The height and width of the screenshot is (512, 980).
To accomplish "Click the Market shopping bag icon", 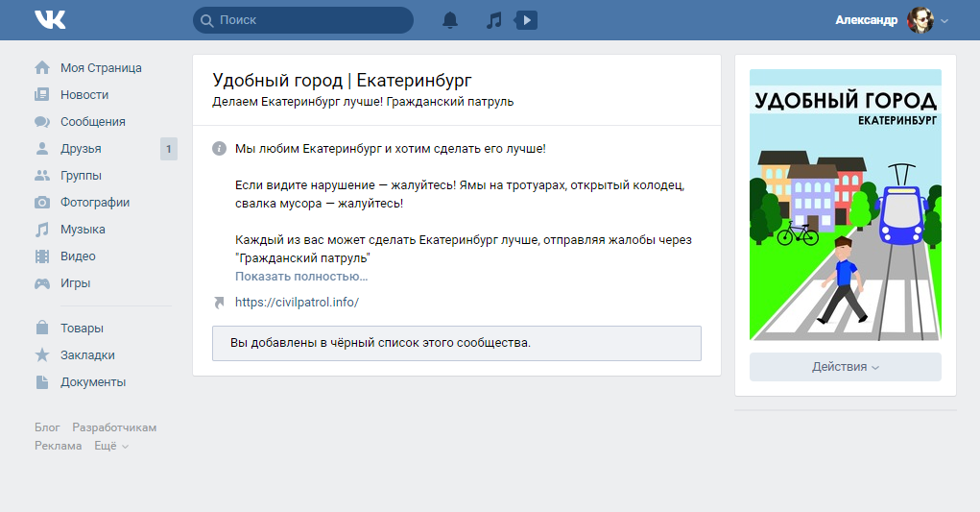I will coord(42,328).
